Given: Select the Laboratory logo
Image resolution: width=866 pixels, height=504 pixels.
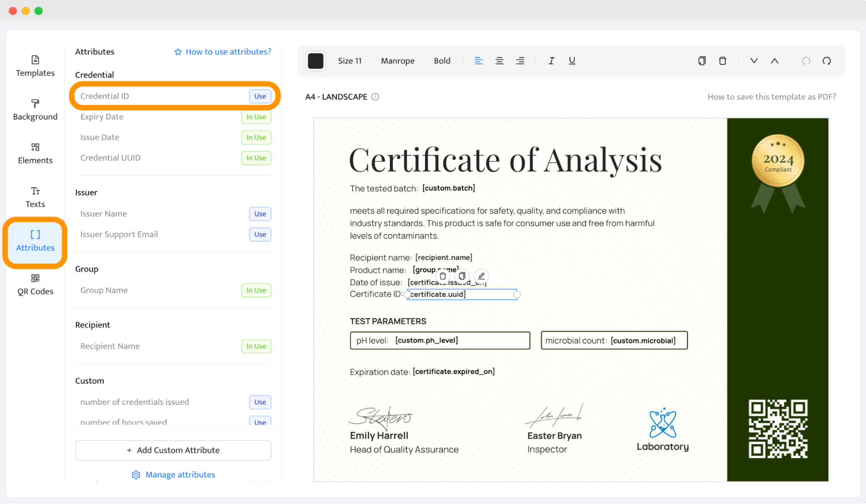Looking at the screenshot, I should click(662, 429).
